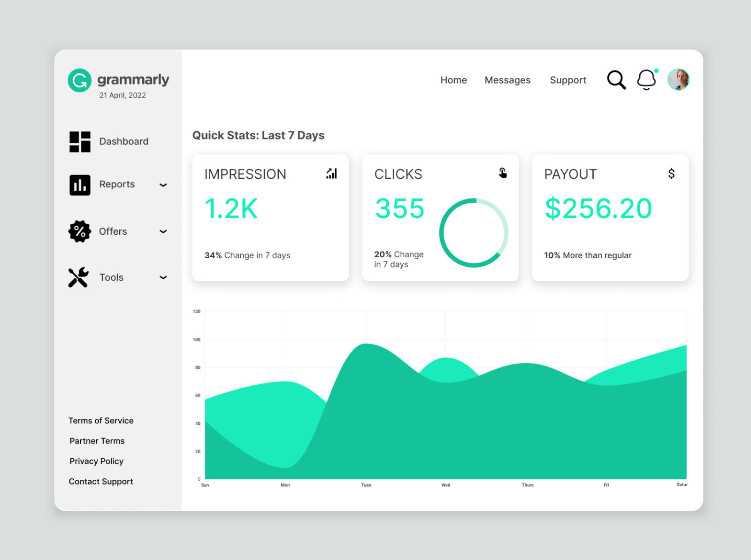Click the user profile avatar photo
Viewport: 751px width, 560px height.
click(678, 79)
